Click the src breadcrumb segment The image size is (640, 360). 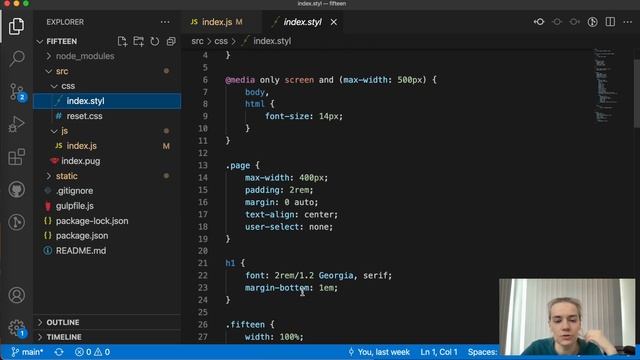197,41
